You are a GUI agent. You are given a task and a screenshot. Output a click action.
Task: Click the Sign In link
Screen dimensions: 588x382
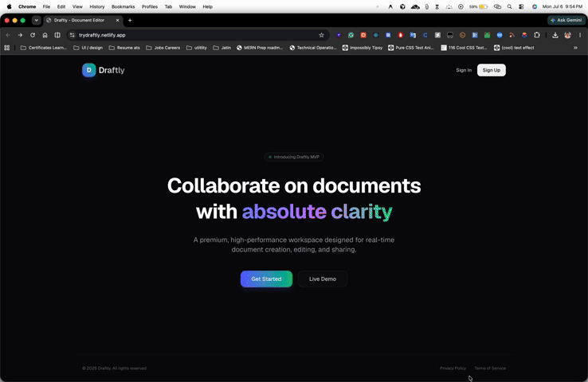pyautogui.click(x=464, y=70)
